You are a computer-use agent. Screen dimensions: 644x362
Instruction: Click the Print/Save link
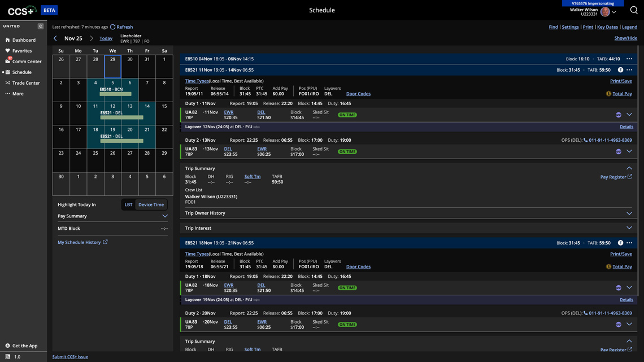(x=620, y=79)
